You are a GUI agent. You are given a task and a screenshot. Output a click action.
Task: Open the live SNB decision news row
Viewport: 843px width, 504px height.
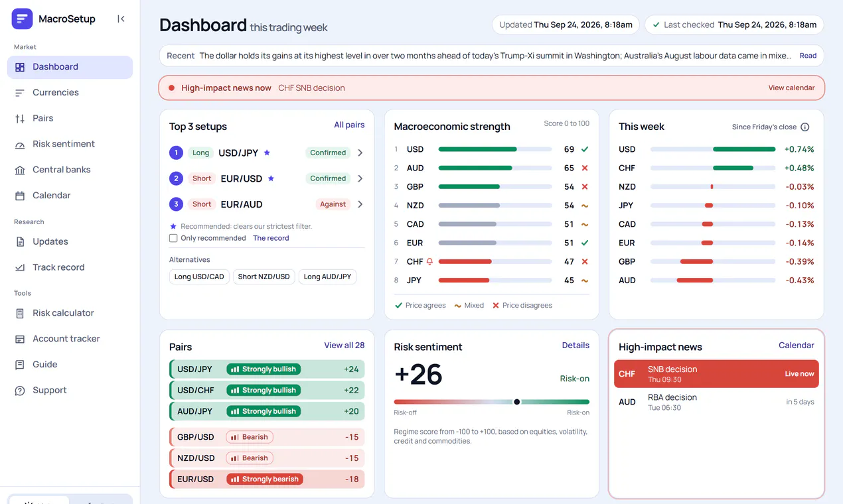(716, 374)
